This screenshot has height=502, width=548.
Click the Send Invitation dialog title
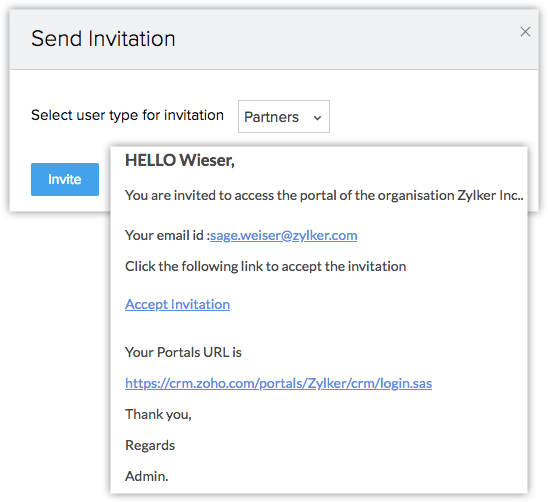click(103, 38)
